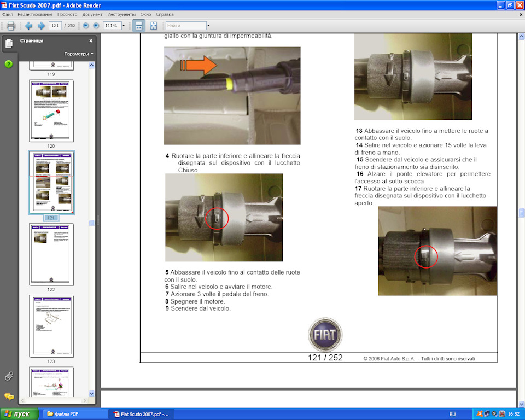Viewport: 525px width, 420px height.
Task: Click the Print icon in the toolbar
Action: 10,26
